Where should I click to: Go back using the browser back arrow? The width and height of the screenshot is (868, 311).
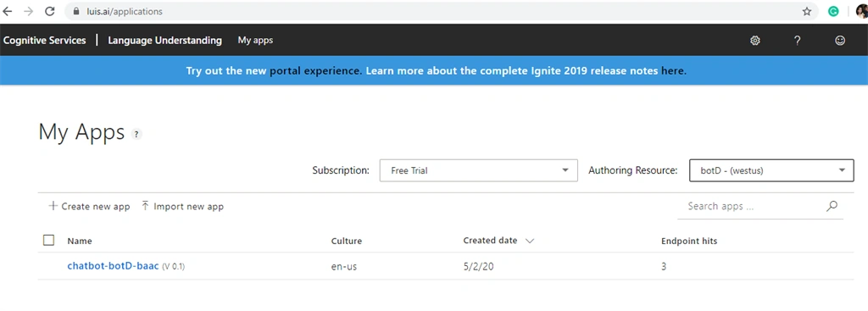8,11
